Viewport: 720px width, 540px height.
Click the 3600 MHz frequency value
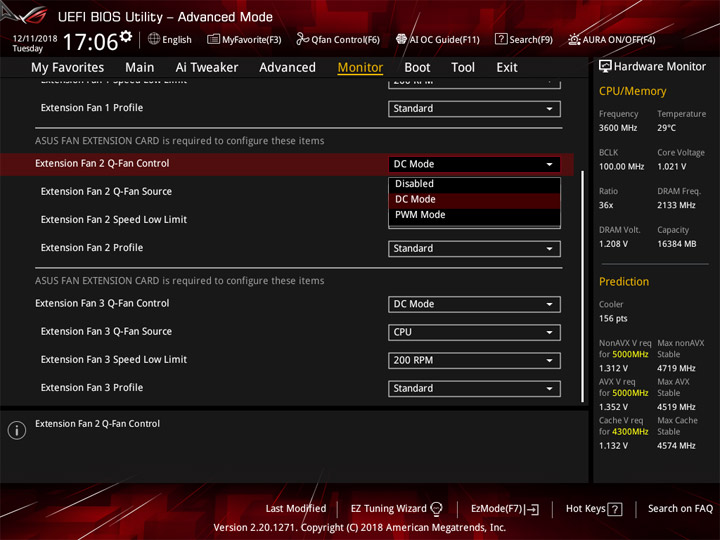(618, 128)
